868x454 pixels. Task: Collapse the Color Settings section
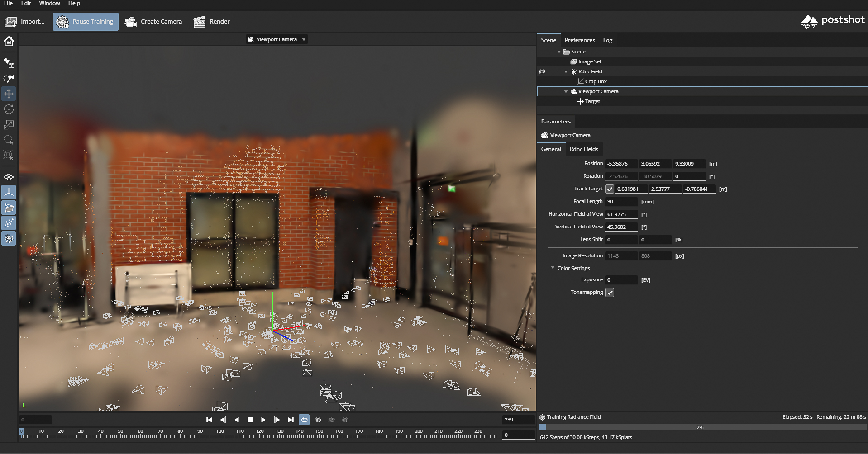pyautogui.click(x=553, y=268)
